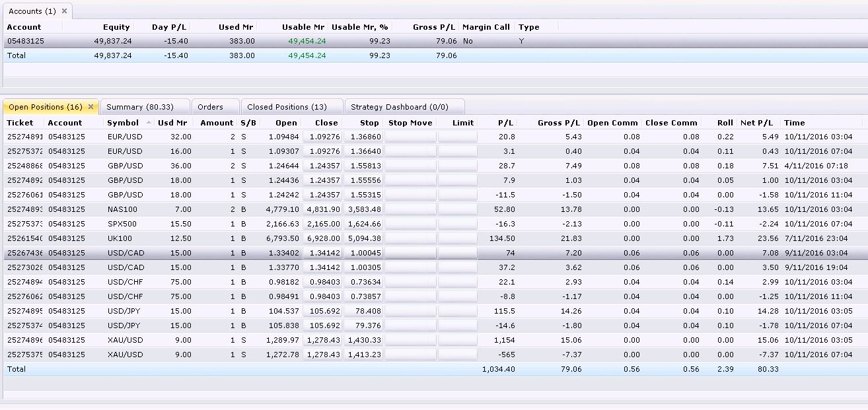The image size is (868, 410).
Task: Click the 5,094.38 stop button for UK100
Action: [362, 238]
